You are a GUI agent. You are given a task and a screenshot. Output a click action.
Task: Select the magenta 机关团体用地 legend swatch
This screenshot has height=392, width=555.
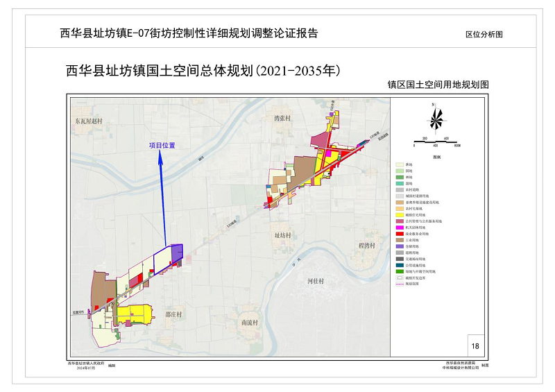click(x=399, y=227)
